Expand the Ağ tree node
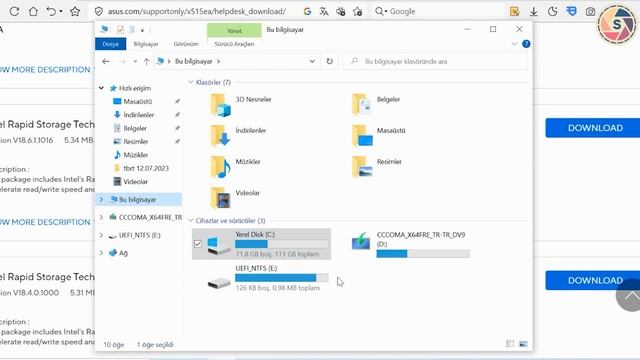Viewport: 640px width, 360px height. pyautogui.click(x=101, y=253)
